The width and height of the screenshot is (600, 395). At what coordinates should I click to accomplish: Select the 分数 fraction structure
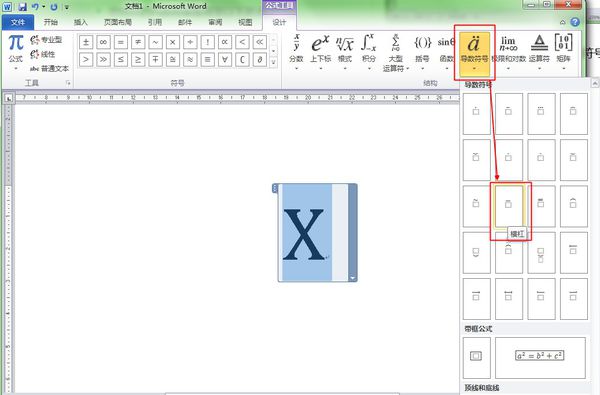pos(296,52)
